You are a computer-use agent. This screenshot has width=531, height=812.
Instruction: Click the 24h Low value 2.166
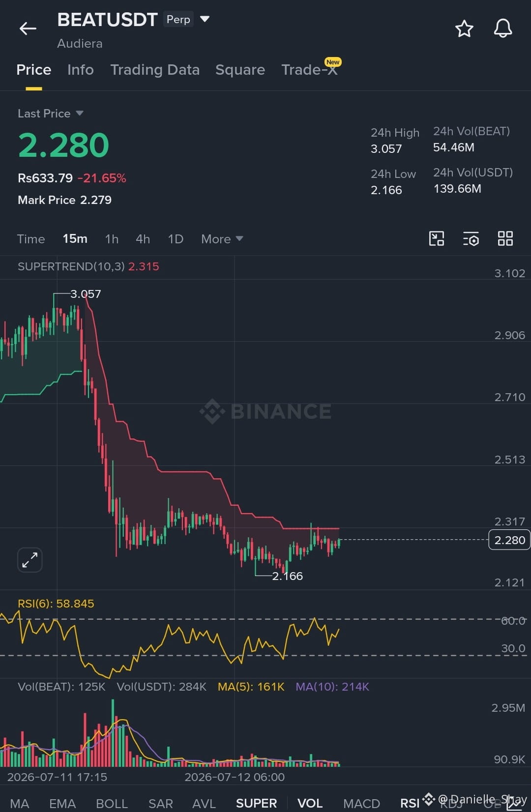(x=386, y=190)
